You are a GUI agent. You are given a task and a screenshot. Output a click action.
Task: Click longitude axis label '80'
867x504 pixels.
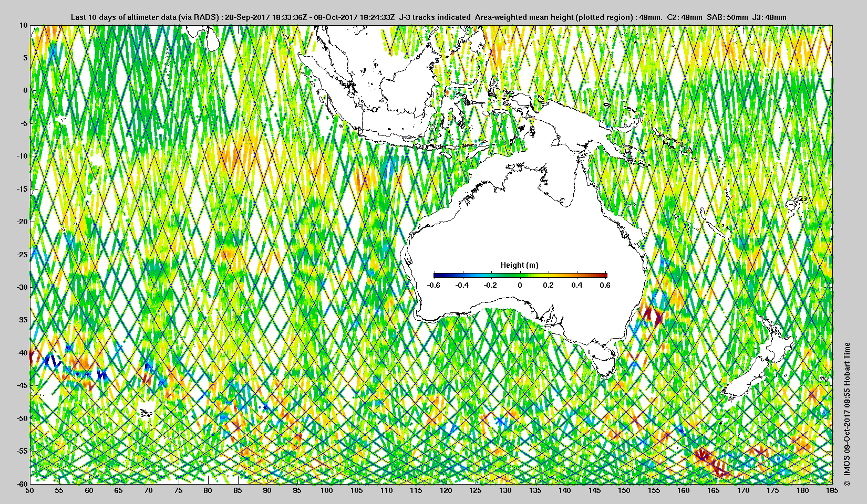point(209,490)
